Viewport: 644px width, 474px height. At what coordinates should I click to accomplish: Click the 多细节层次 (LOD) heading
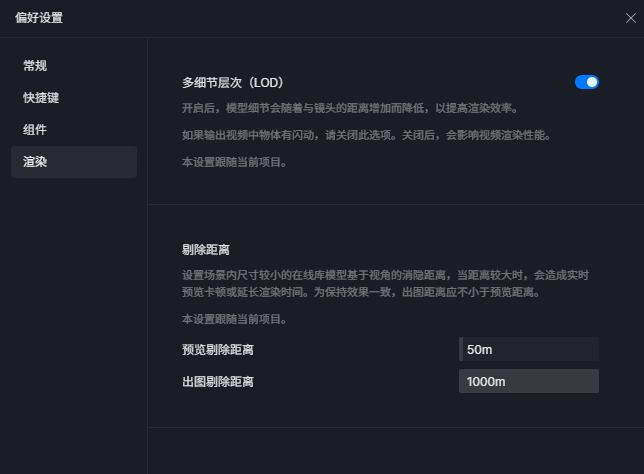(233, 83)
